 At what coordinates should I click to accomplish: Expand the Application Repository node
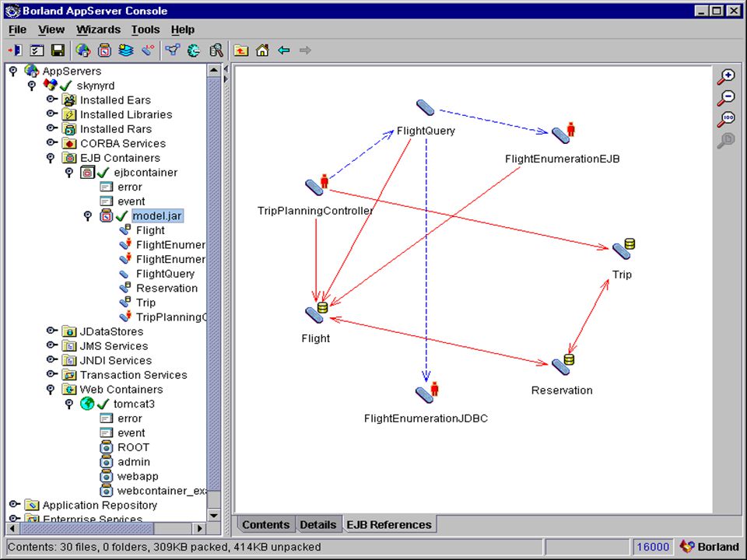tap(14, 504)
